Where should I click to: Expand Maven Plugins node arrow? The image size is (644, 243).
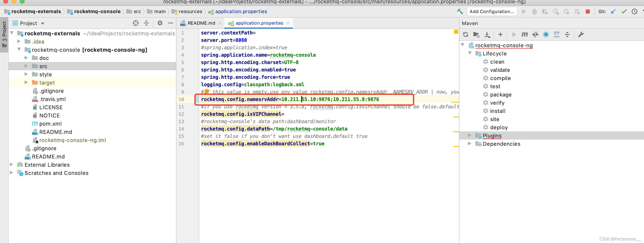469,135
